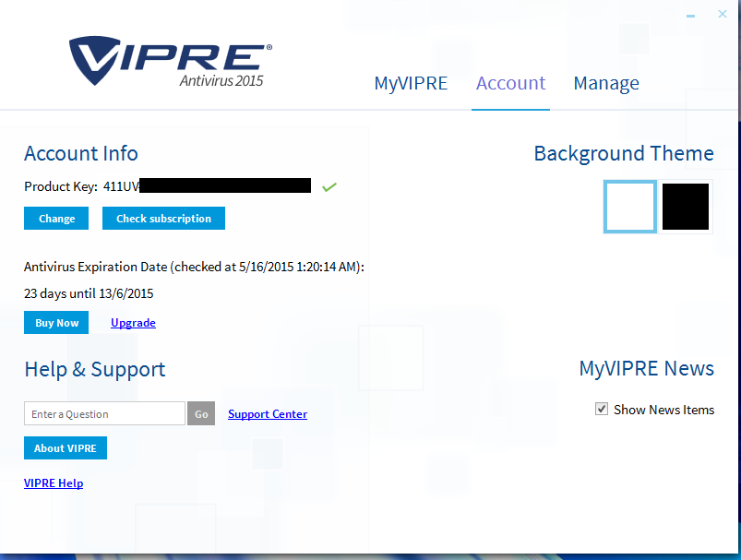Open the MyVIPRE tab
Screen dimensions: 741x560
tap(411, 84)
